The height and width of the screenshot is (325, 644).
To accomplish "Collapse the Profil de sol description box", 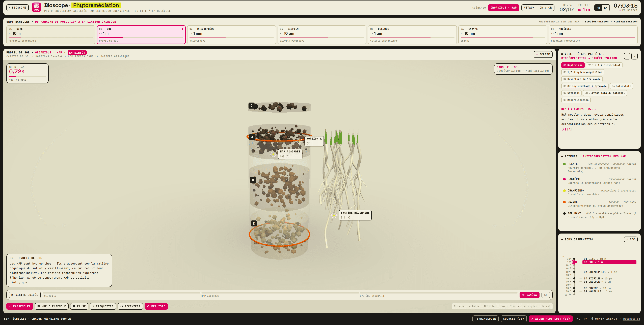I will point(108,258).
